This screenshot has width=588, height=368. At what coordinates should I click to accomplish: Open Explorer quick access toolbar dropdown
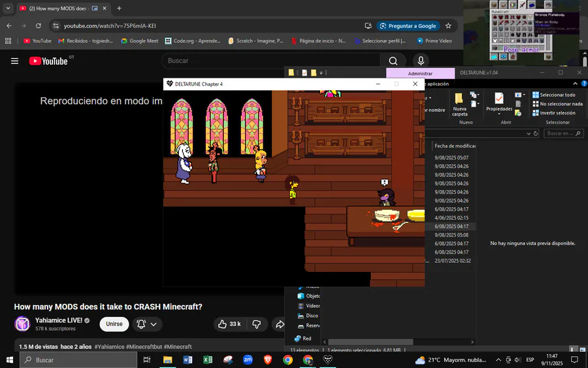pyautogui.click(x=321, y=73)
